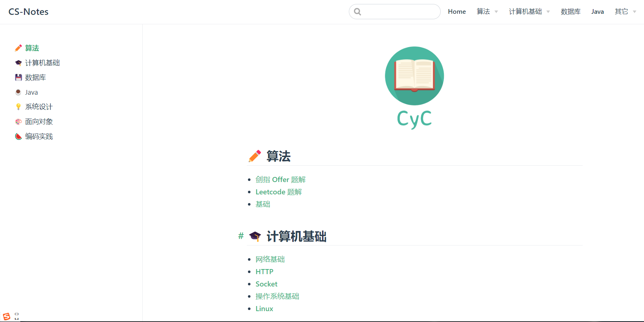Open 数据库 from the top navigation
The height and width of the screenshot is (322, 644).
click(570, 12)
